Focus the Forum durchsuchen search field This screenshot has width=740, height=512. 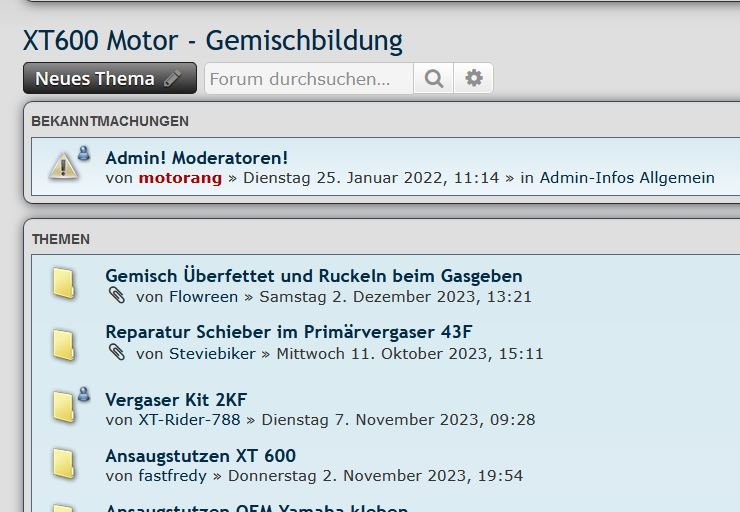(308, 79)
